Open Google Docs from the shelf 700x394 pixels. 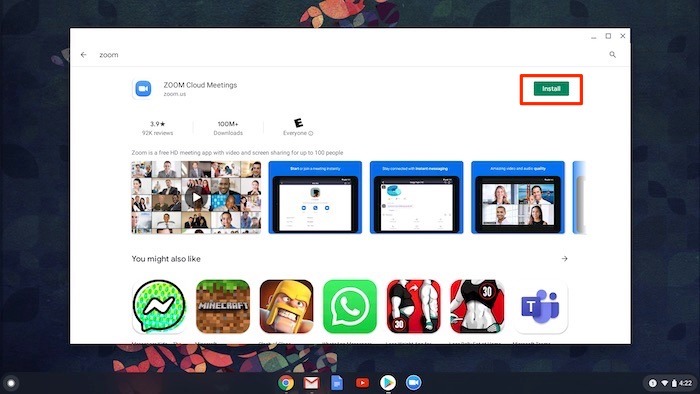337,383
